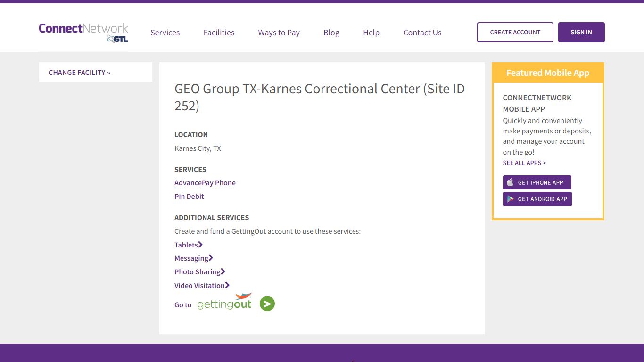
Task: Click the Apple icon on iPhone button
Action: tap(510, 182)
